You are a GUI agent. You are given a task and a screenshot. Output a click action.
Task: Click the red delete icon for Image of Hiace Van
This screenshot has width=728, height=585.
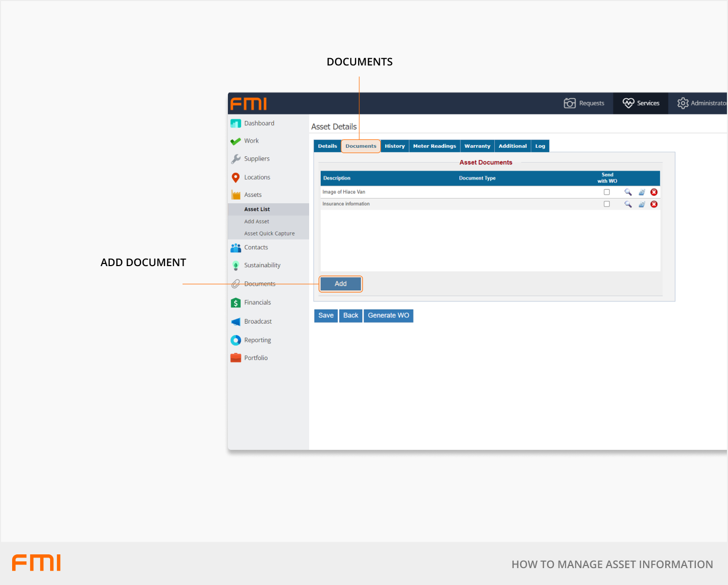(654, 192)
